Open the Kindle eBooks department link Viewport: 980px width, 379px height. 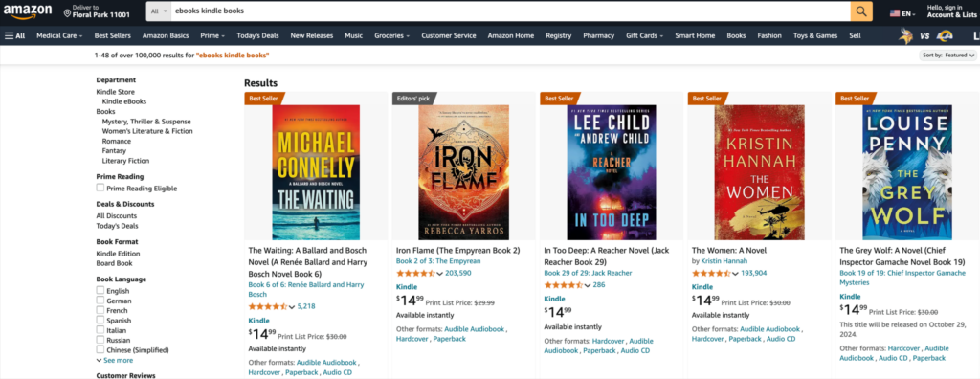coord(124,101)
